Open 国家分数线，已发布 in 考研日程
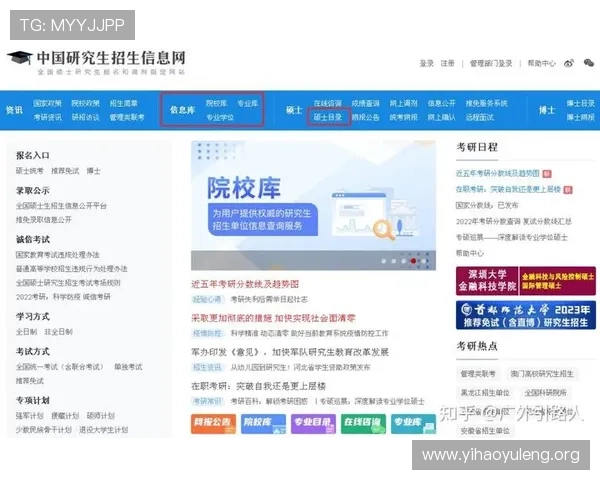Viewport: 600px width, 480px height. 487,205
